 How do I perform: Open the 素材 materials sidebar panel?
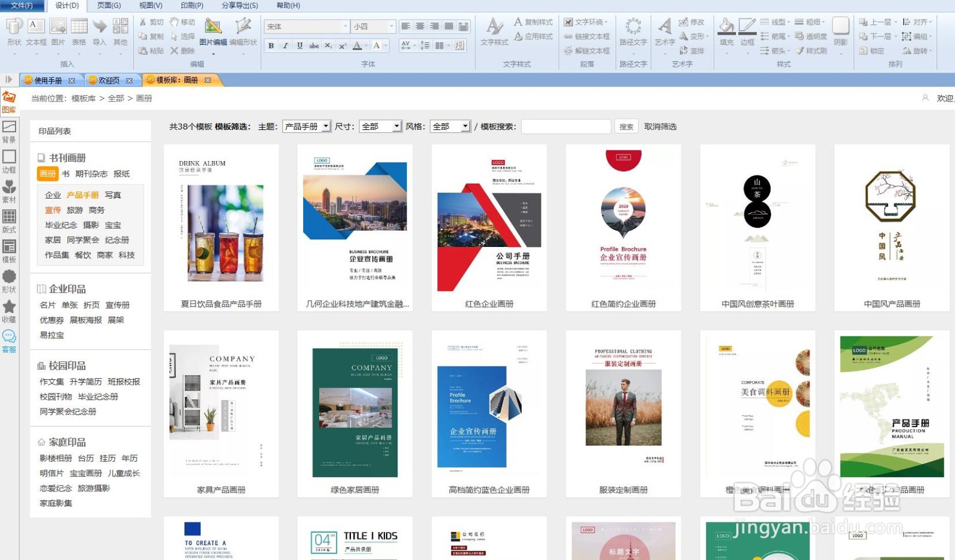tap(9, 191)
